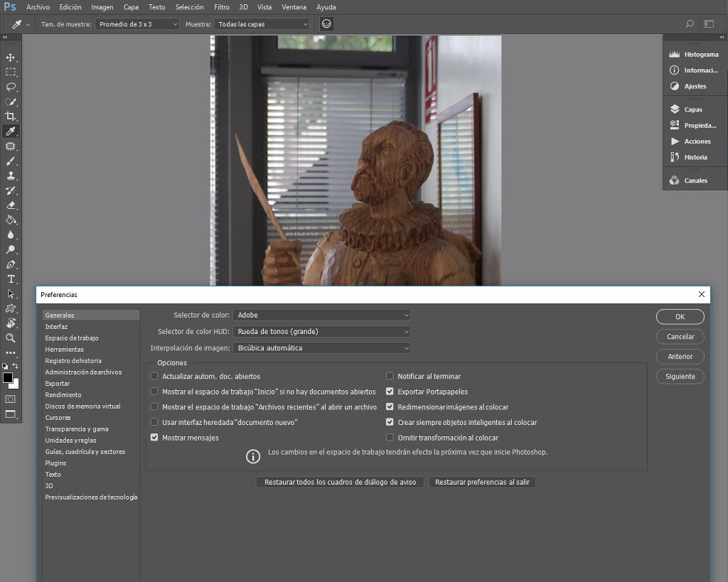The image size is (728, 582).
Task: Click the Anterior button
Action: pos(680,357)
